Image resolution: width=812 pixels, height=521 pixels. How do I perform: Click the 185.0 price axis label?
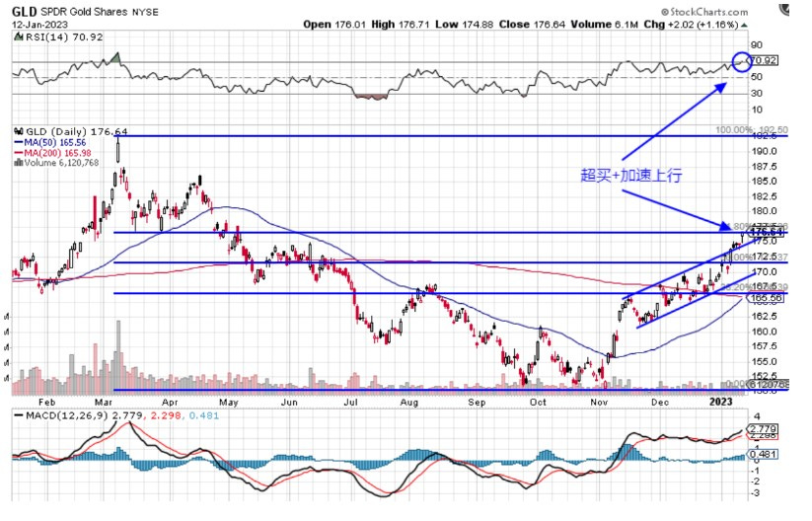point(764,182)
